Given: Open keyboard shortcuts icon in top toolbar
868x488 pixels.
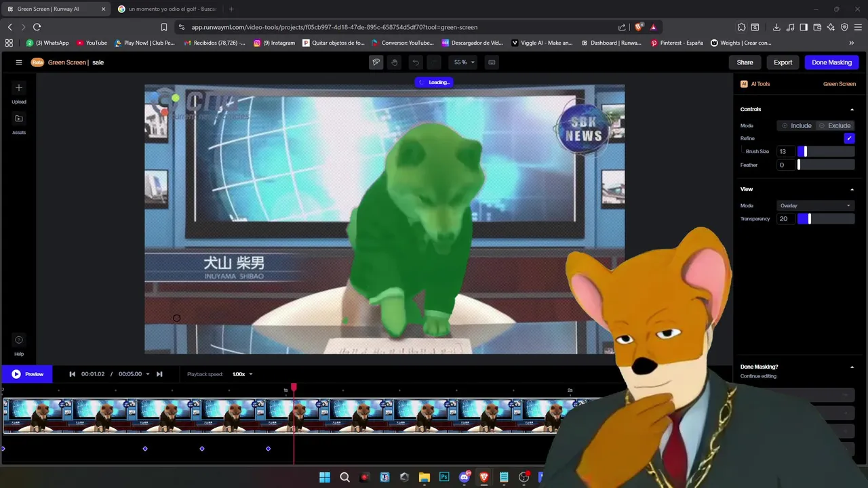Looking at the screenshot, I should tap(492, 62).
